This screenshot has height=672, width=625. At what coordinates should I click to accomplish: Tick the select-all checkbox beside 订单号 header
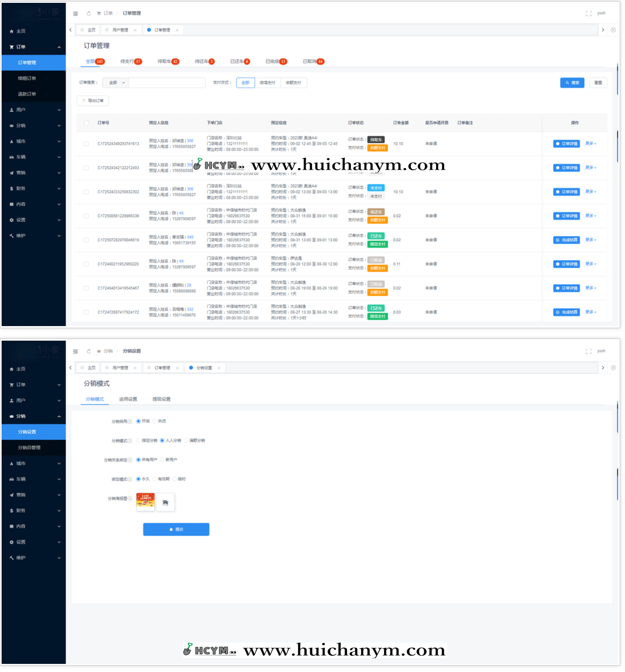point(86,123)
